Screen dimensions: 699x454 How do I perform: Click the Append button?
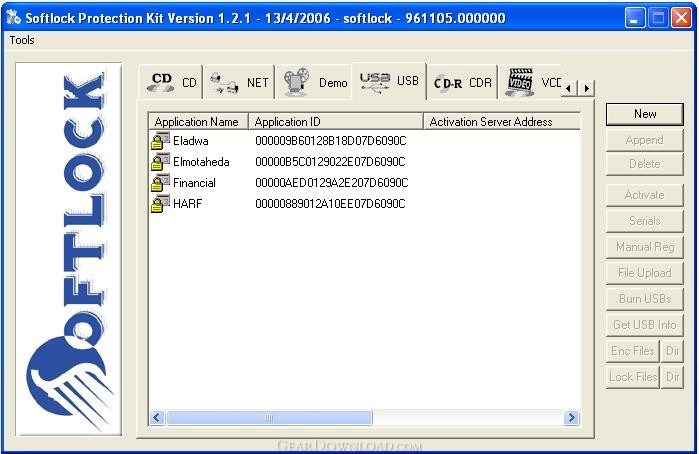[x=645, y=140]
